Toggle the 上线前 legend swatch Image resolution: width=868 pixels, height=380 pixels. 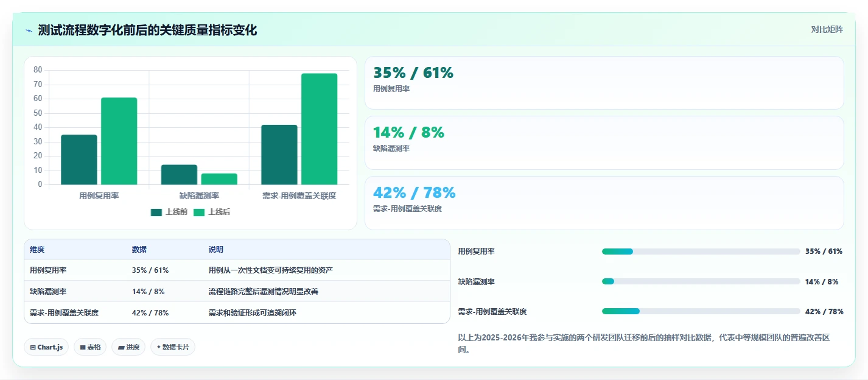[x=156, y=212]
